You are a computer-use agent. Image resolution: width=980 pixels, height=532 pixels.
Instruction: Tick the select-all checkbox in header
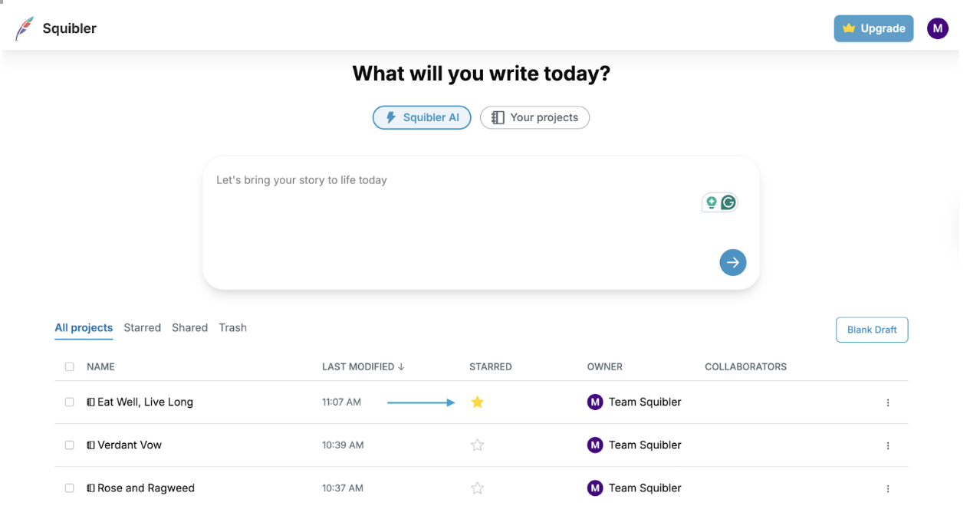coord(70,366)
